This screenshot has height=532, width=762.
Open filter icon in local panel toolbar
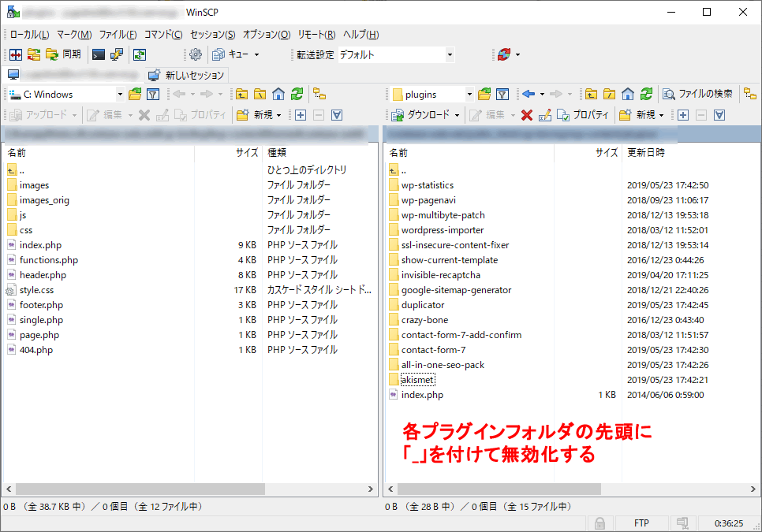point(153,94)
